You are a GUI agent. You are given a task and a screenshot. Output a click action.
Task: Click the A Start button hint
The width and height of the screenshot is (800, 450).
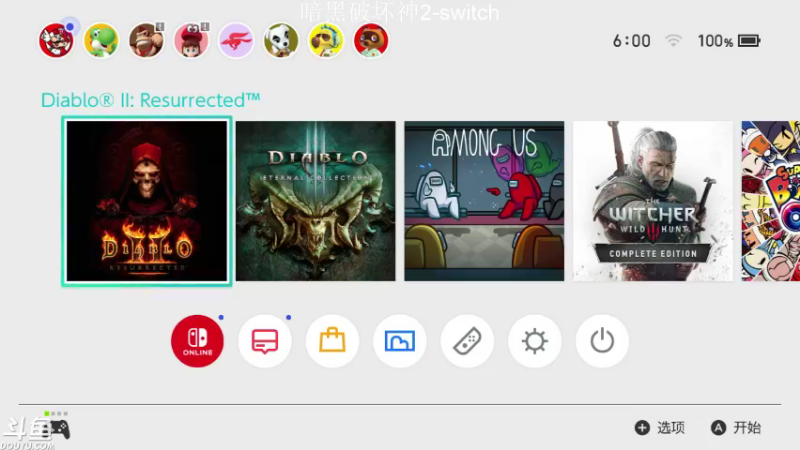(736, 428)
